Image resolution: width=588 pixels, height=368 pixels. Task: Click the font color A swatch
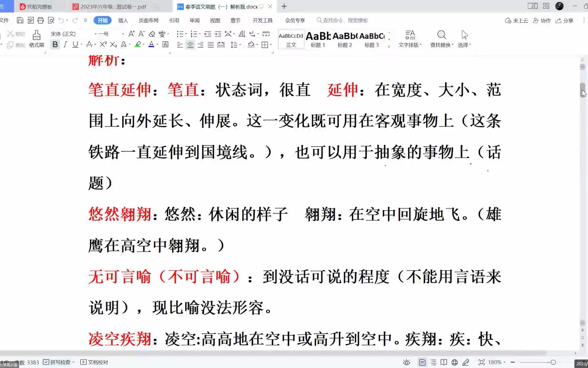click(x=151, y=45)
